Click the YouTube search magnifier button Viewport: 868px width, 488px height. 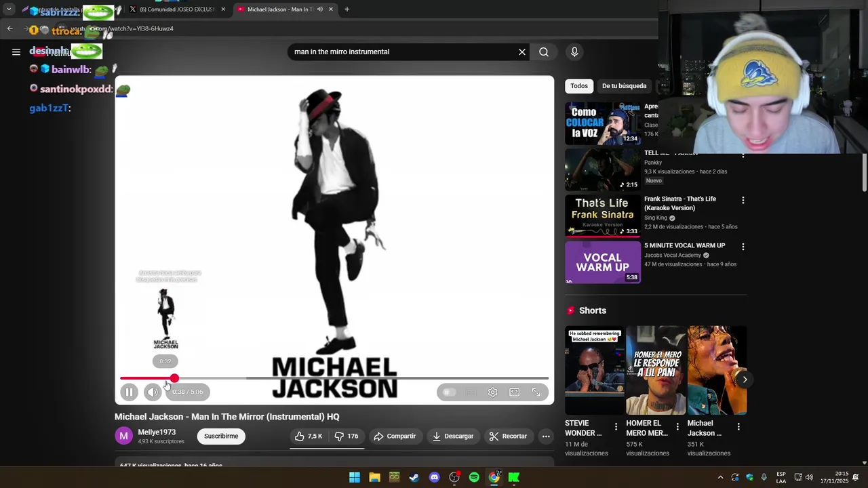[x=544, y=52]
